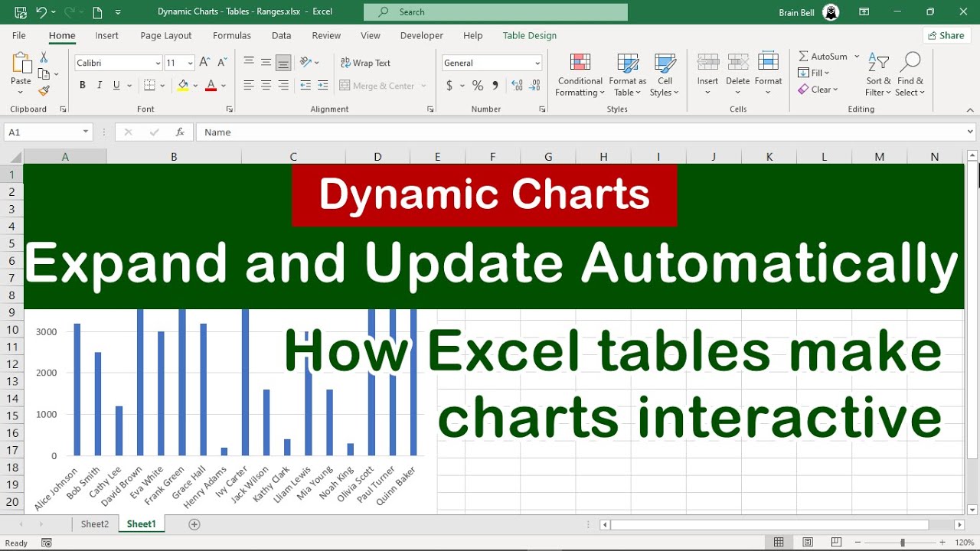Apply red Font Color swatch

[211, 86]
